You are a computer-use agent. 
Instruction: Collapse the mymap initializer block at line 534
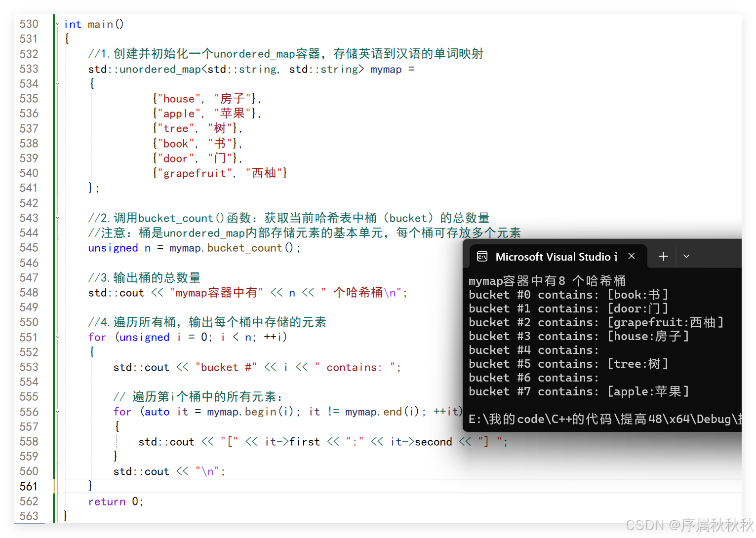pyautogui.click(x=57, y=83)
